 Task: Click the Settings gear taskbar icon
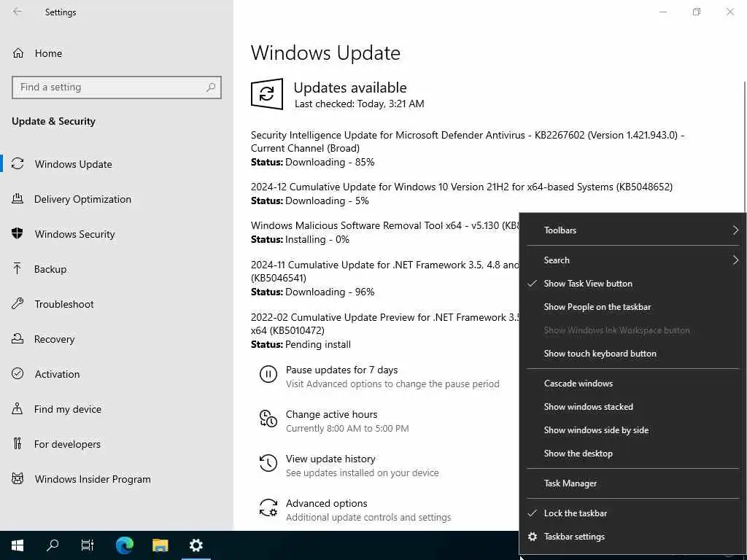[x=196, y=545]
